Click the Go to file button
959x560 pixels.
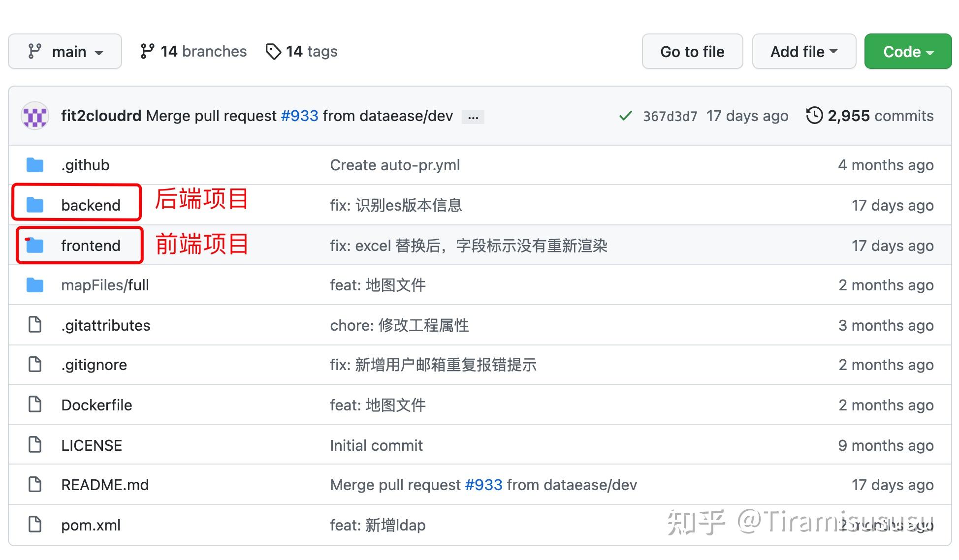tap(692, 51)
